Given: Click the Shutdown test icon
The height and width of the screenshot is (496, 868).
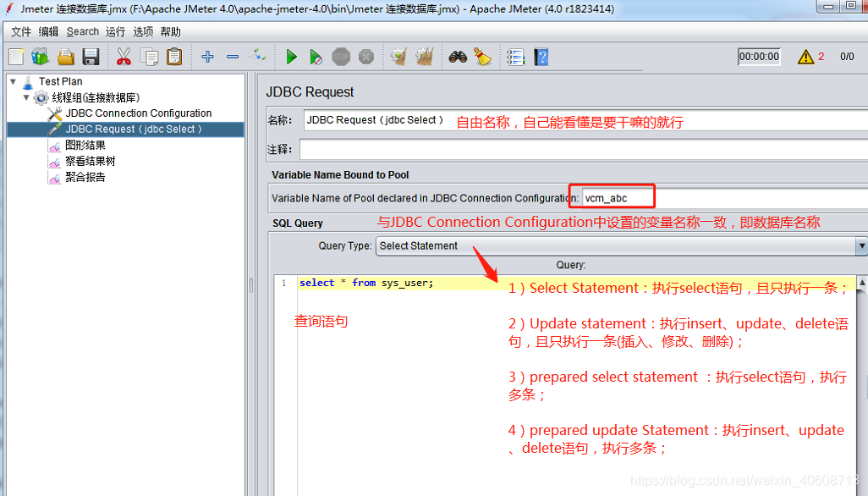Looking at the screenshot, I should coord(366,57).
